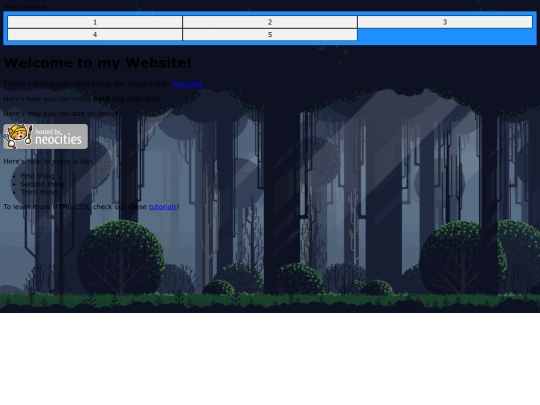Select the Third thing list item
The height and width of the screenshot is (405, 540).
pyautogui.click(x=39, y=192)
